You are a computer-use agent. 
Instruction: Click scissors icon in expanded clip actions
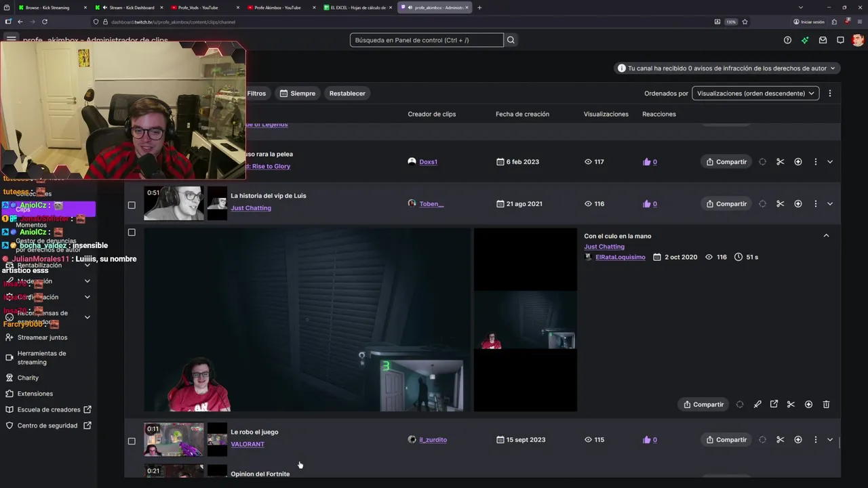791,405
